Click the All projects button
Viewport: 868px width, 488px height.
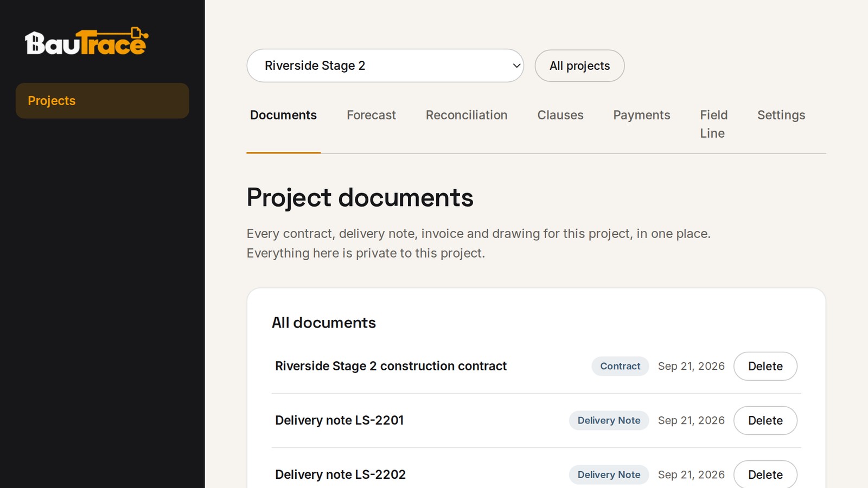[x=579, y=66]
